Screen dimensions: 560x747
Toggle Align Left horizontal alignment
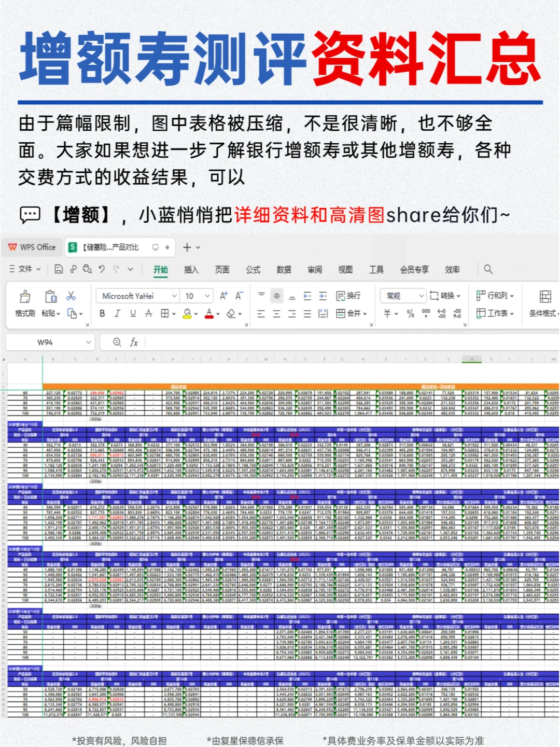pos(261,313)
